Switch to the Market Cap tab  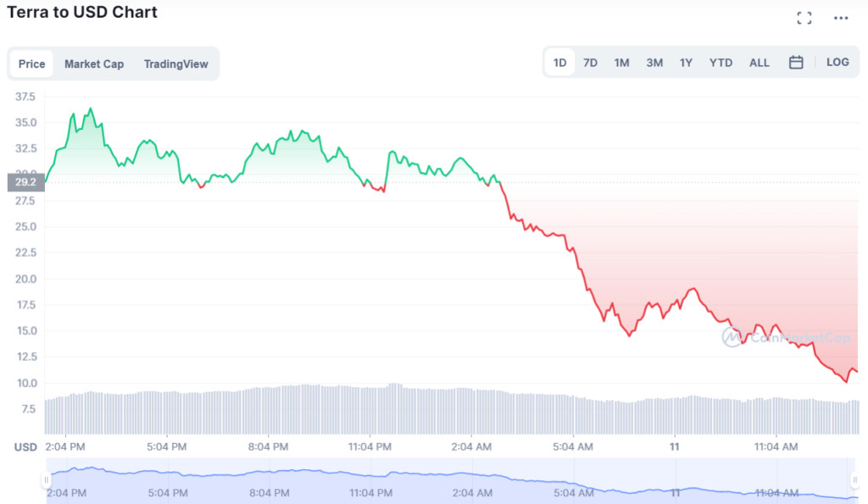tap(94, 64)
